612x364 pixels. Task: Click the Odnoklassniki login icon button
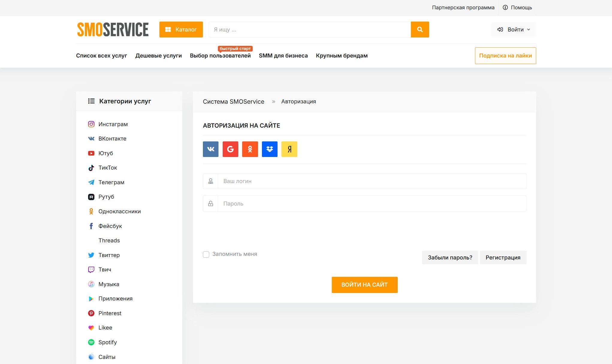(x=250, y=149)
